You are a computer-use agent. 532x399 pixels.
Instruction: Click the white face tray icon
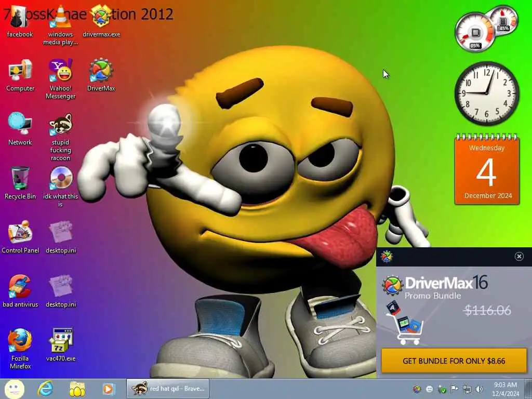click(430, 389)
